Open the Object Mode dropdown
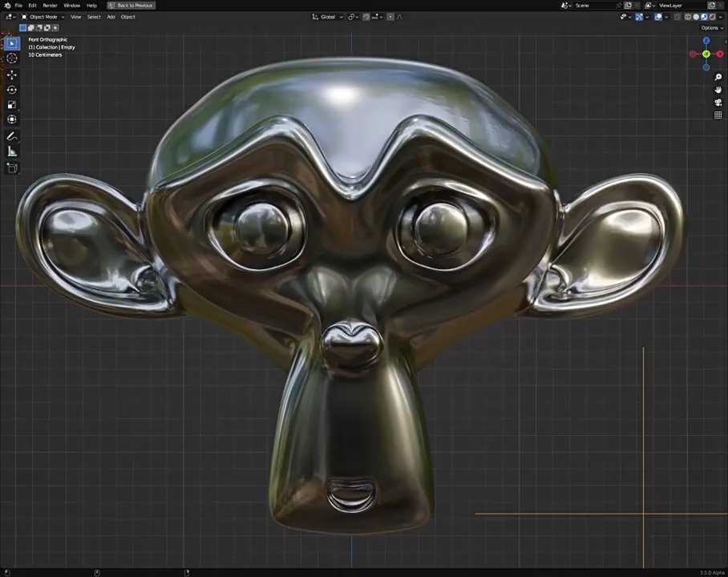This screenshot has height=577, width=728. 41,17
